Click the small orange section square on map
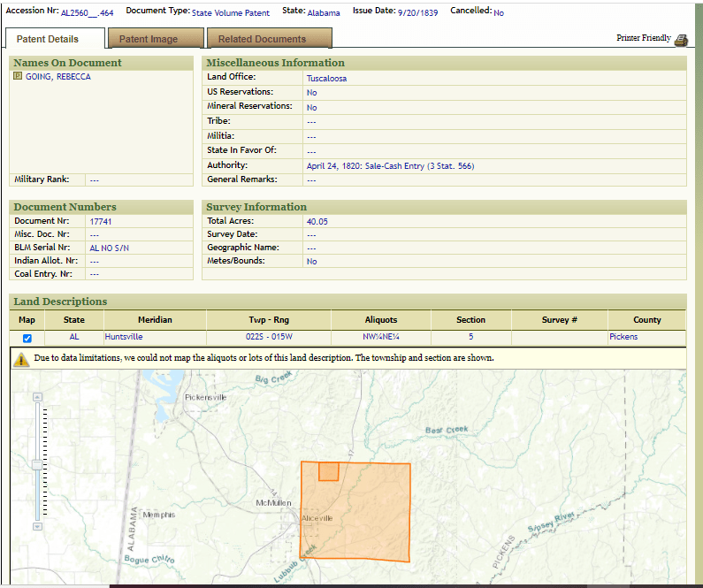 328,472
